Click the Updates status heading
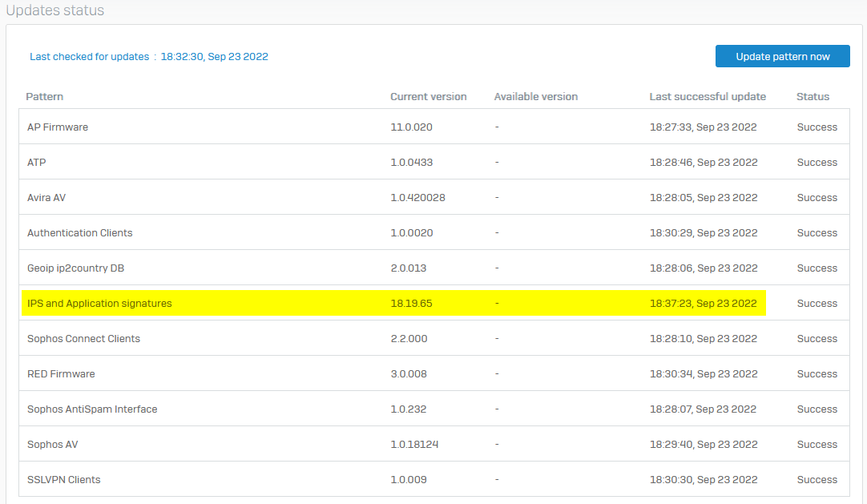 [x=54, y=10]
